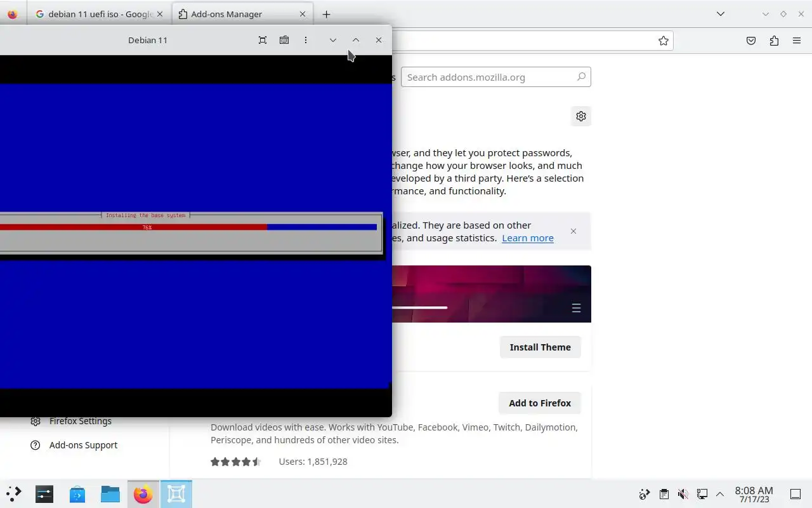The height and width of the screenshot is (508, 812).
Task: Click the installation progress bar at 76%
Action: 188,227
